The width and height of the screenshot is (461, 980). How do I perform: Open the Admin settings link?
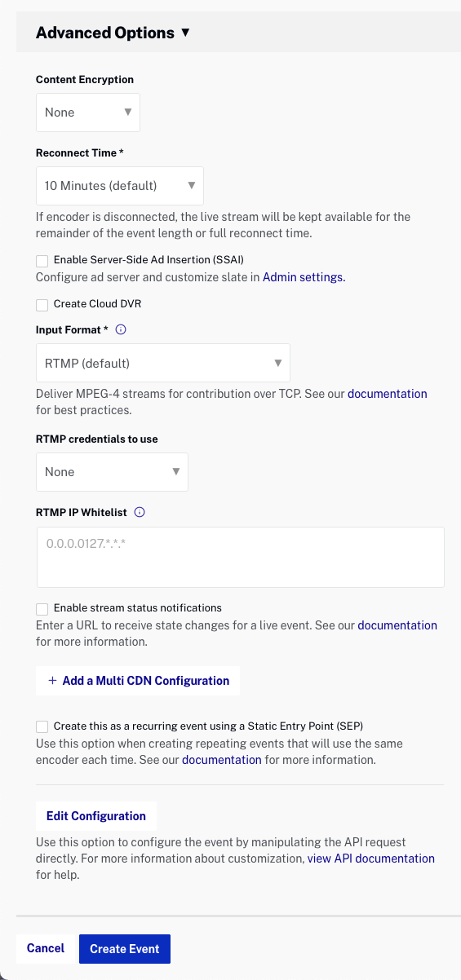tap(304, 277)
